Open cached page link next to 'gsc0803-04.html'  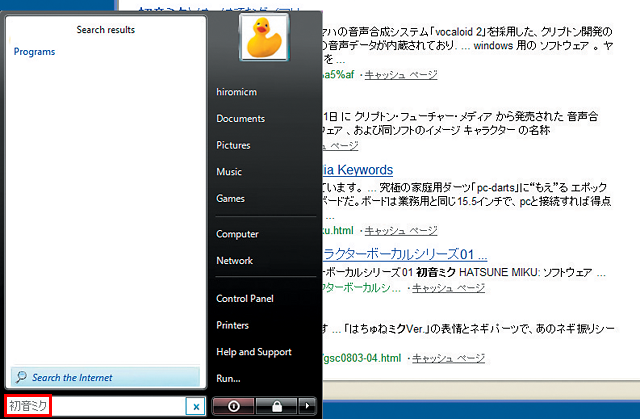tap(448, 358)
